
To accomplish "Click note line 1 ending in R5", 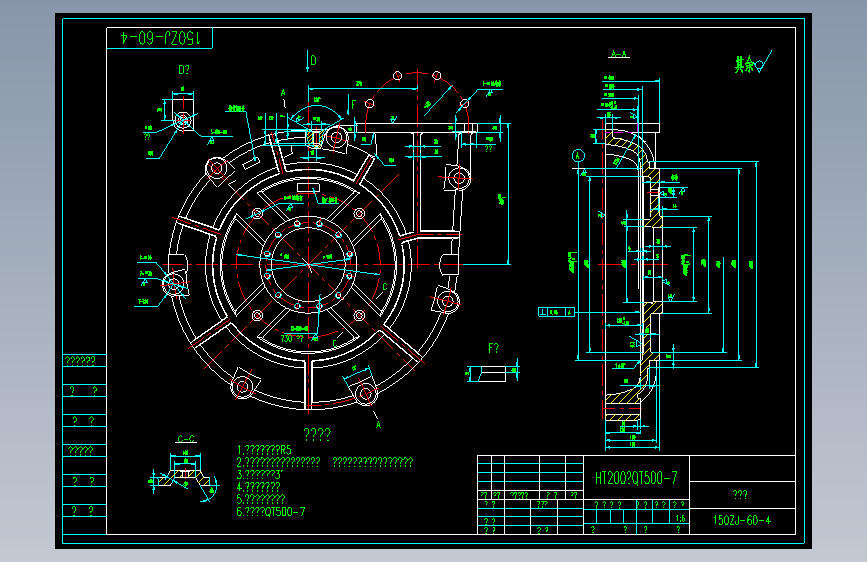I will click(x=264, y=450).
